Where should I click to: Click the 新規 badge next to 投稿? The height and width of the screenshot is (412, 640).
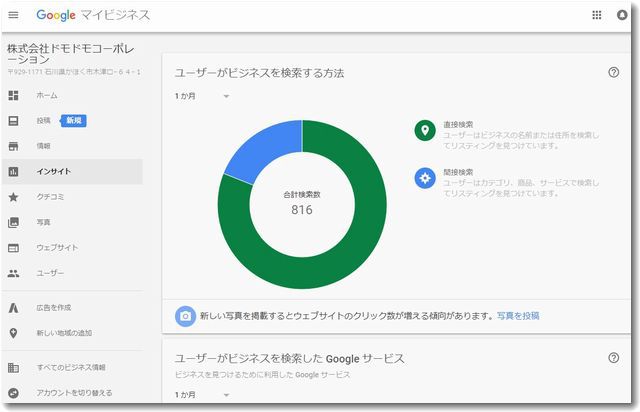(x=74, y=120)
